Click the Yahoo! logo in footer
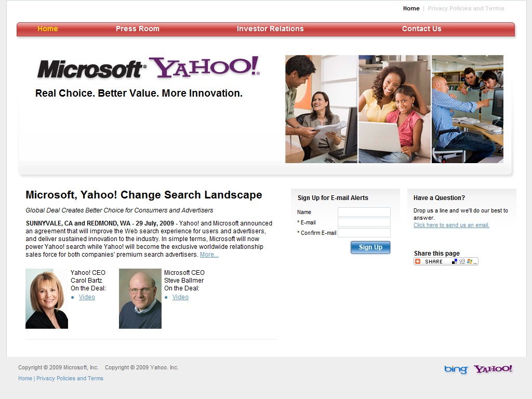The height and width of the screenshot is (399, 532). tap(493, 369)
